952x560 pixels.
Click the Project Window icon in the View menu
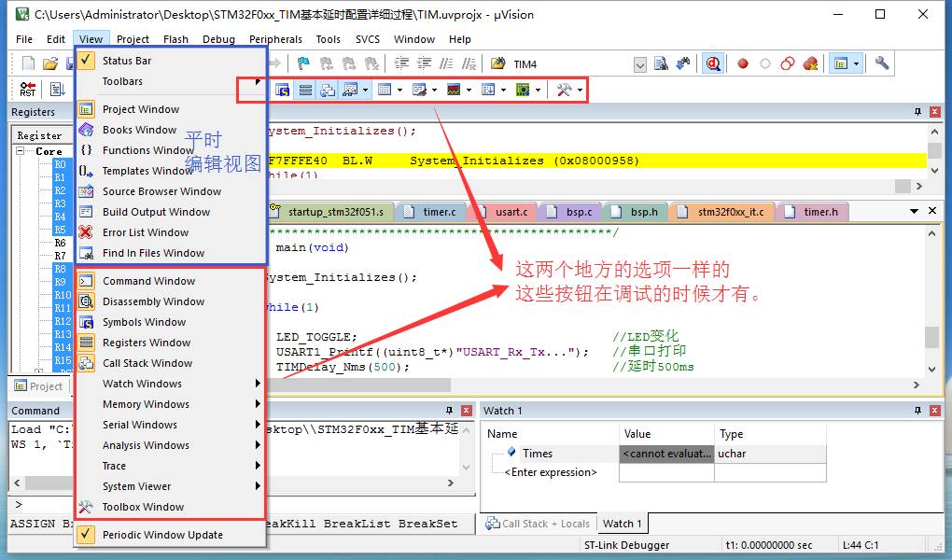click(x=86, y=109)
